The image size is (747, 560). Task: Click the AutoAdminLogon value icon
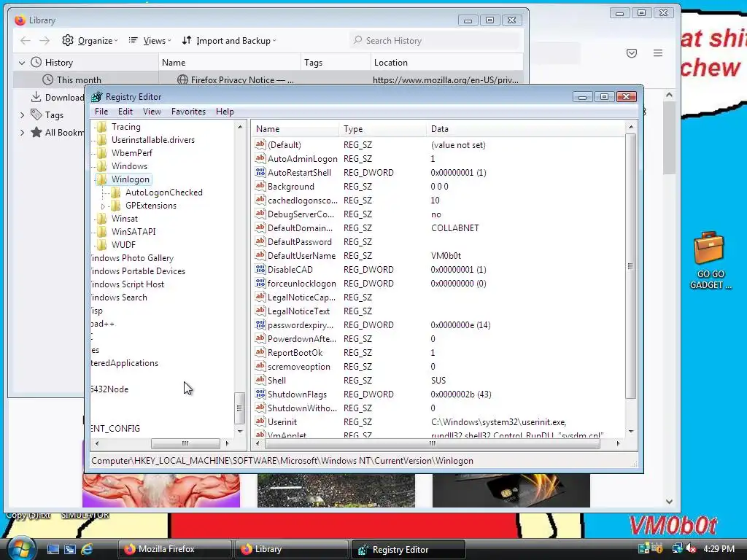pos(260,158)
